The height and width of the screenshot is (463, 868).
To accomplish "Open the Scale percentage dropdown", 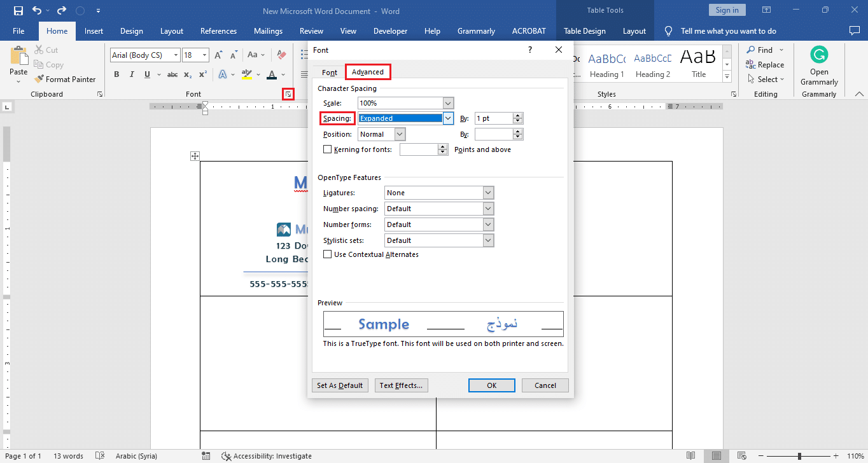I will click(448, 103).
